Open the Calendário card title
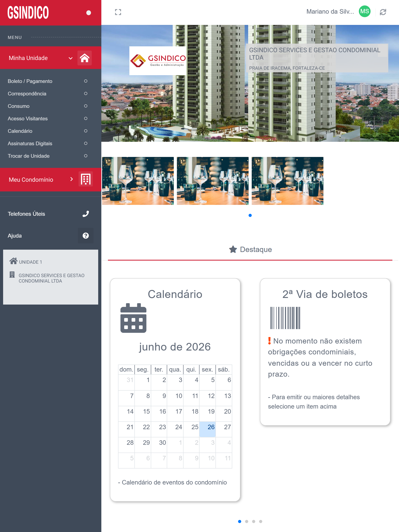 click(x=175, y=294)
